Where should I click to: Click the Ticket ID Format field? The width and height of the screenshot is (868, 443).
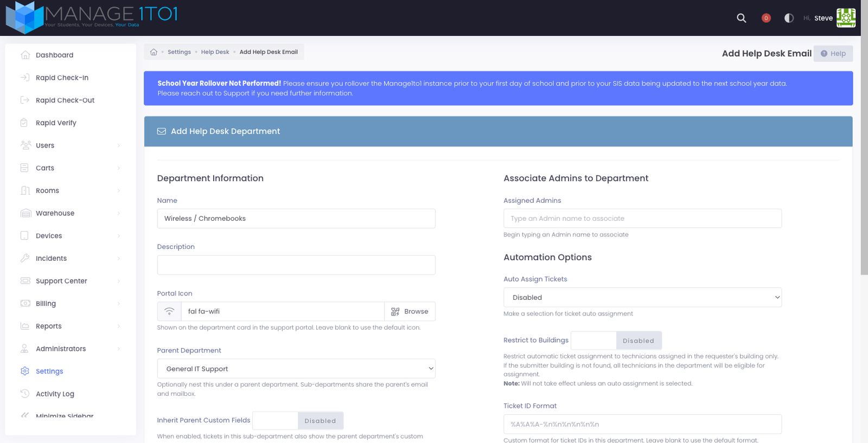pos(642,424)
